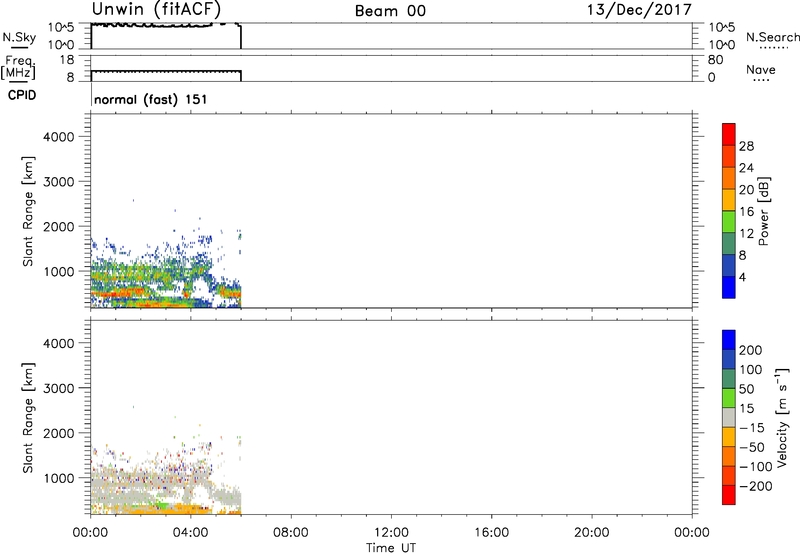Click the "normal (fast) 151" mode text
800x554 pixels.
coord(151,99)
